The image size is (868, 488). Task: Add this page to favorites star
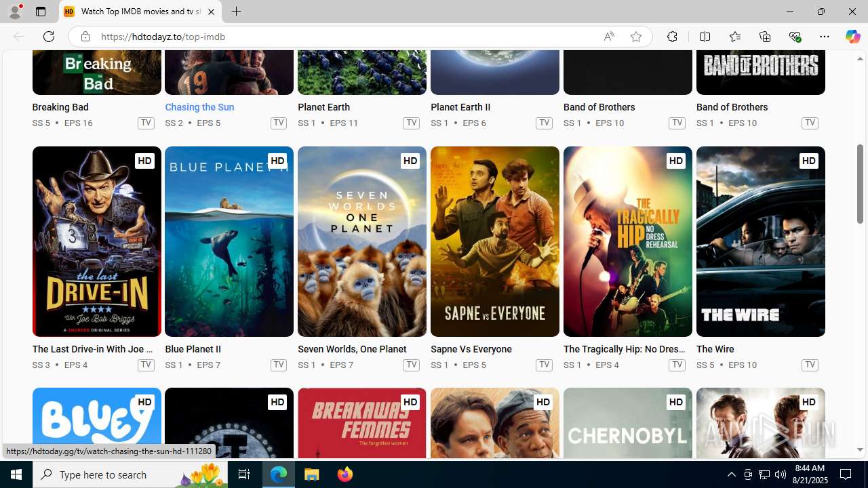click(635, 37)
